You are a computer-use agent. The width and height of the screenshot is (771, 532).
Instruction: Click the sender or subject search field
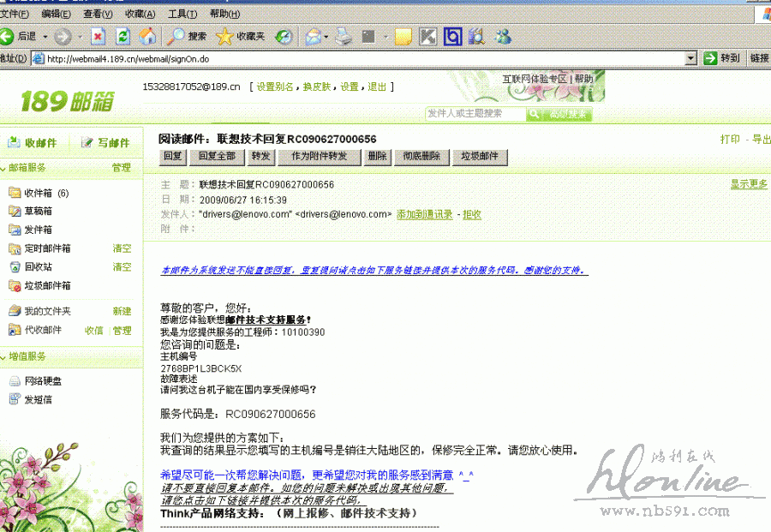pos(475,114)
